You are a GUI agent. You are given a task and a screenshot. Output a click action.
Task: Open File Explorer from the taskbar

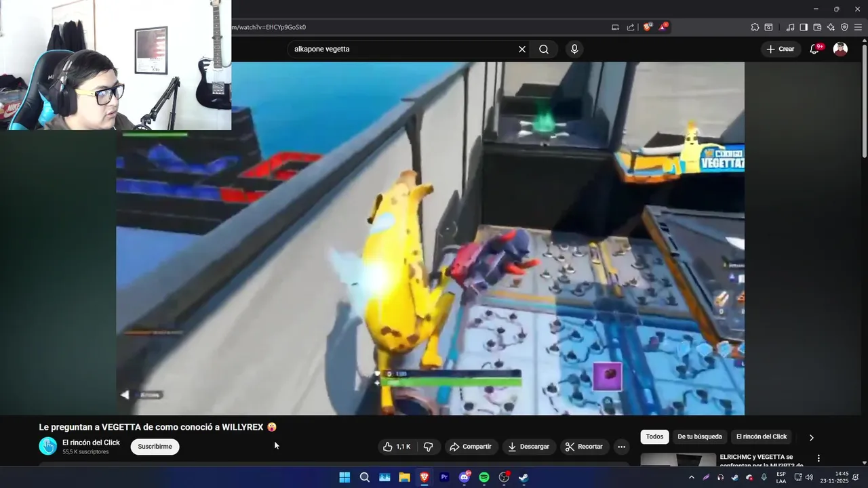404,477
